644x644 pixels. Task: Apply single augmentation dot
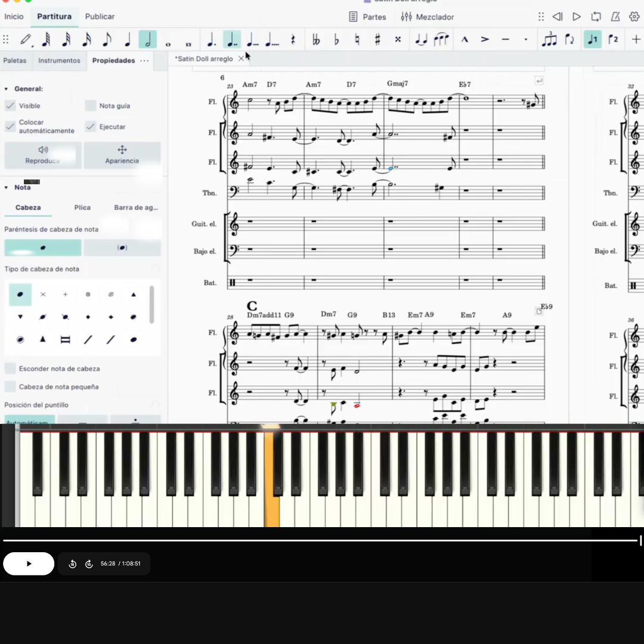211,39
